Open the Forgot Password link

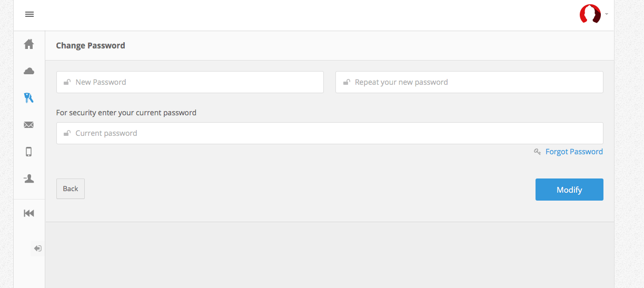point(574,152)
